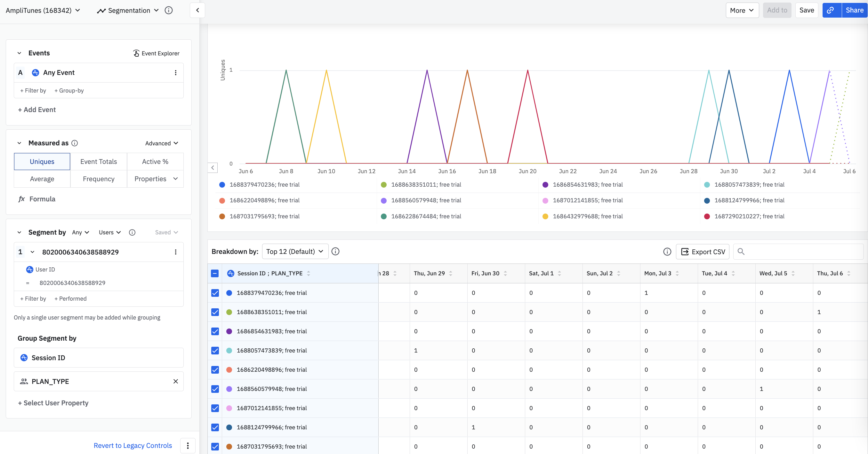Viewport: 868px width, 454px height.
Task: Open the Formula fx option
Action: tap(37, 199)
